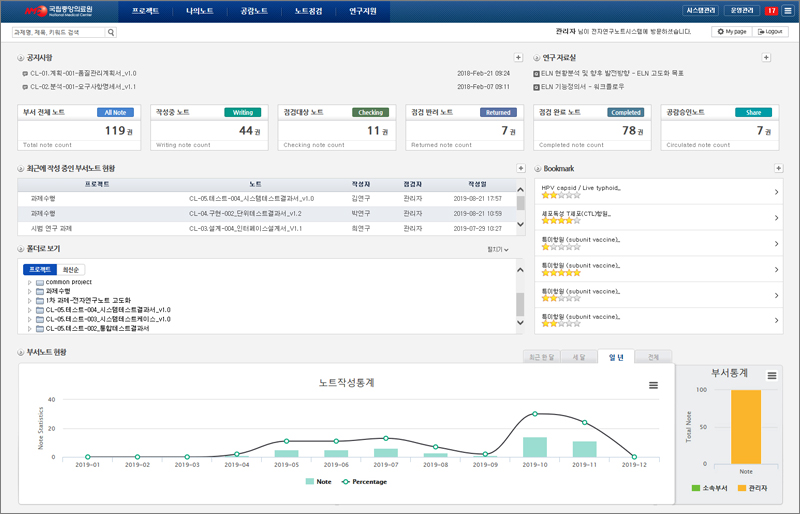Click the red notification count badge 17
Viewport: 800px width, 514px height.
click(x=771, y=10)
